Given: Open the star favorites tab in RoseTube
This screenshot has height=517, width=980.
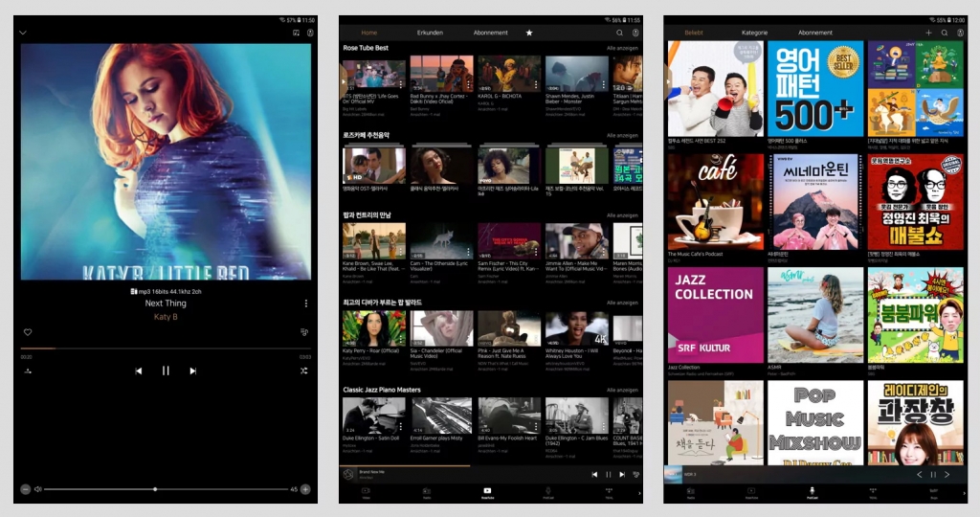Looking at the screenshot, I should coord(529,33).
